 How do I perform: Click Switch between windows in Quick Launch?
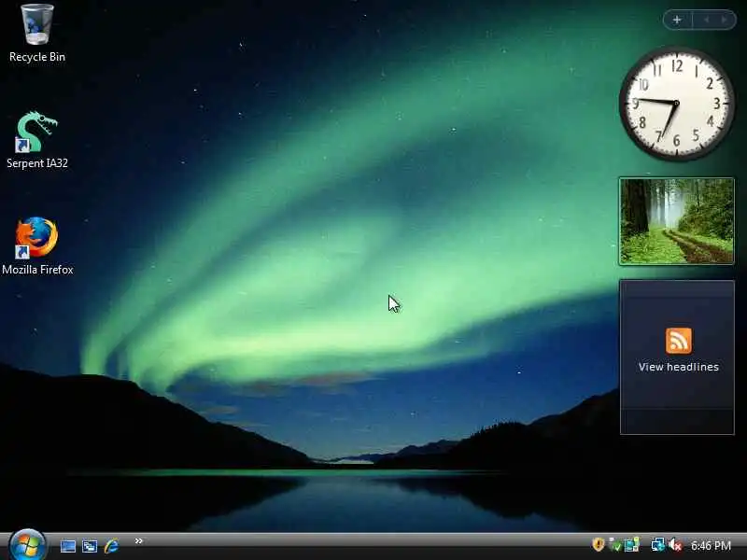(x=90, y=546)
